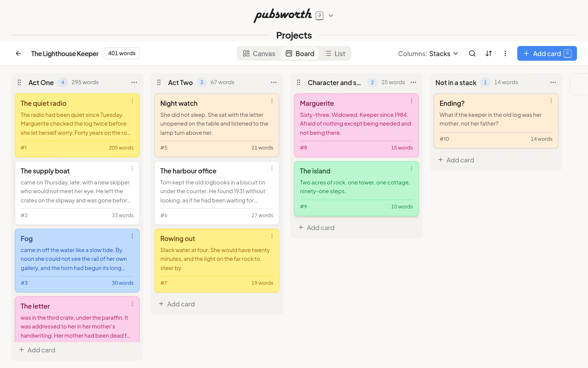Viewport: 588px width, 368px height.
Task: Click the Act One stack title
Action: tap(41, 83)
